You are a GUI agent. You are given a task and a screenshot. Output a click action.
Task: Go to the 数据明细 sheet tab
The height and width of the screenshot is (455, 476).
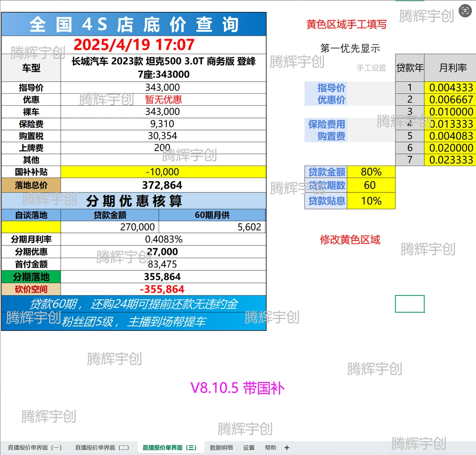point(221,448)
